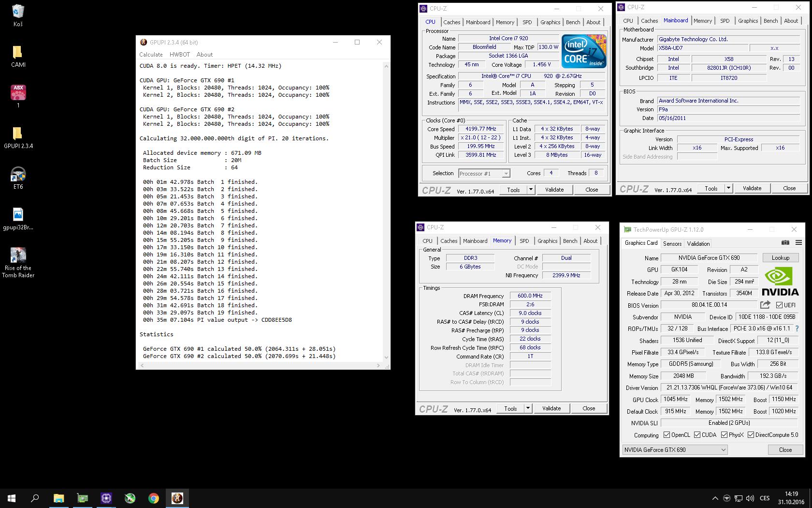The height and width of the screenshot is (508, 812).
Task: Expand the Tools arrow in CPU-Z Mainboard window
Action: tap(728, 188)
